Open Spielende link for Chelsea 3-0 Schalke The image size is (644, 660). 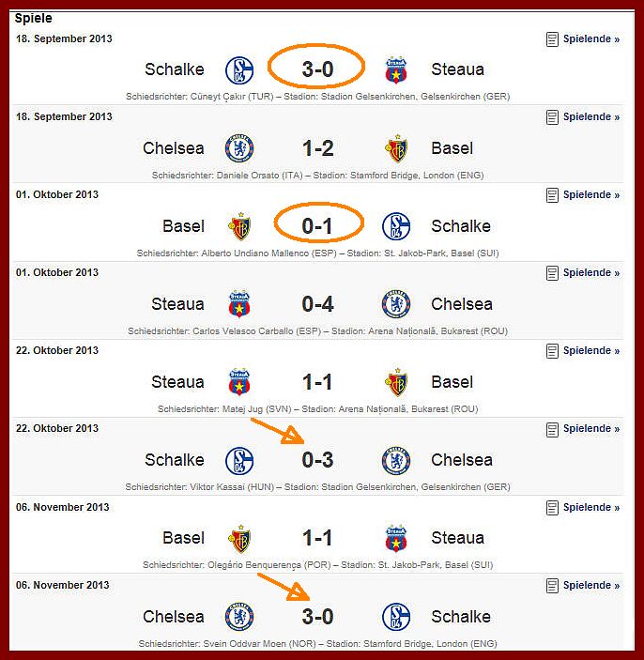[x=591, y=586]
